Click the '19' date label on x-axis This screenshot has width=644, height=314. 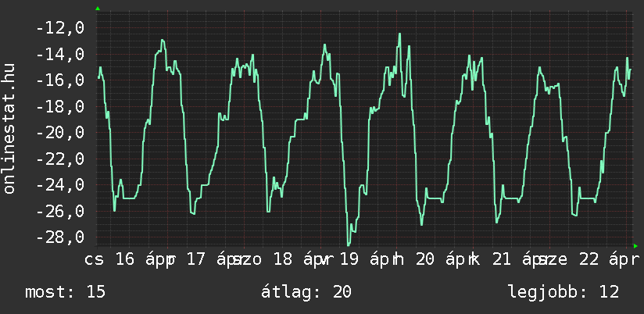349,259
